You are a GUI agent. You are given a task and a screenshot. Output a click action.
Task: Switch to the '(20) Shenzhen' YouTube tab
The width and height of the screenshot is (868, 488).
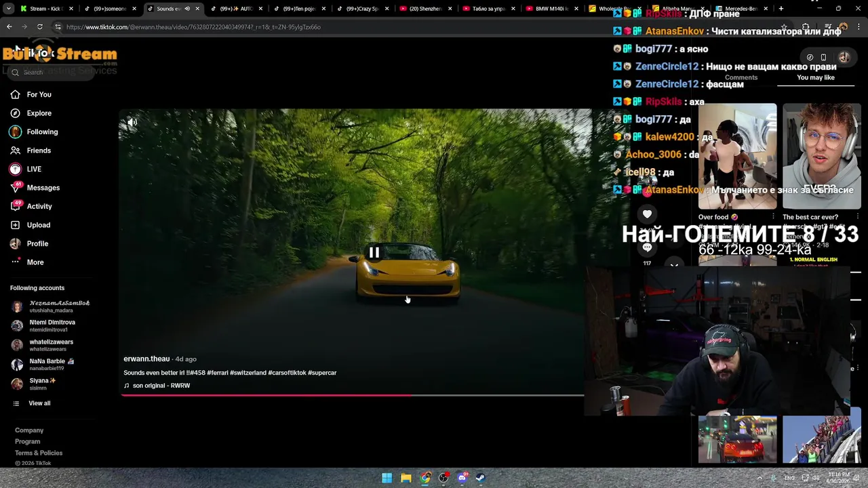click(425, 9)
